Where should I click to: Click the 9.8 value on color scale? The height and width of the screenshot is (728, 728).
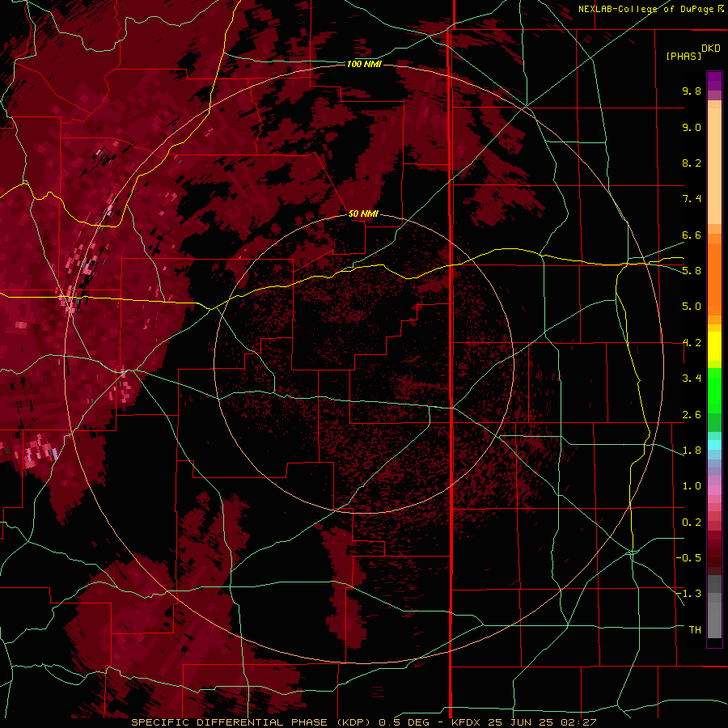pyautogui.click(x=692, y=91)
